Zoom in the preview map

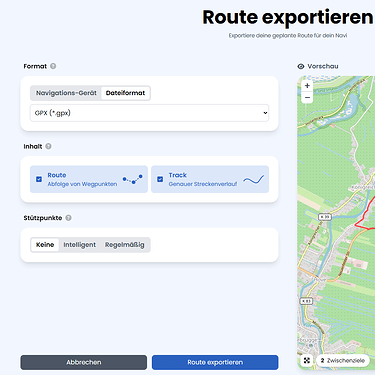pyautogui.click(x=307, y=85)
